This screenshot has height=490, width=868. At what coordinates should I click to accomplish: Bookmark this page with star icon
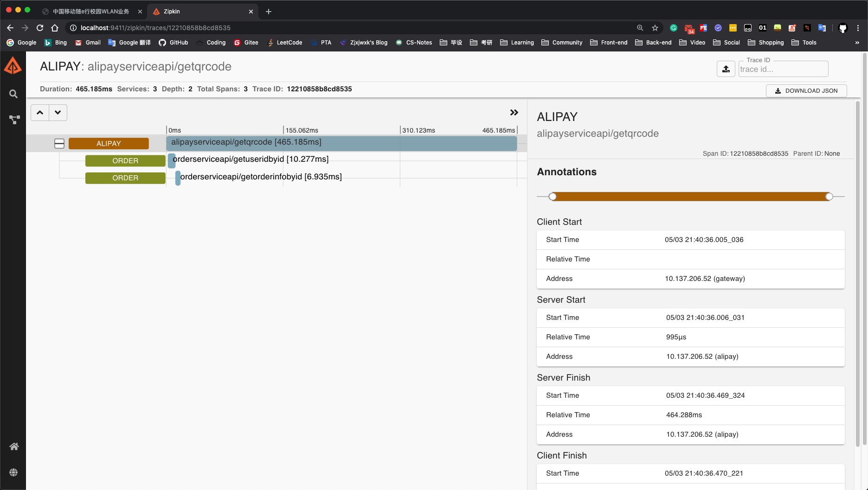(x=655, y=28)
